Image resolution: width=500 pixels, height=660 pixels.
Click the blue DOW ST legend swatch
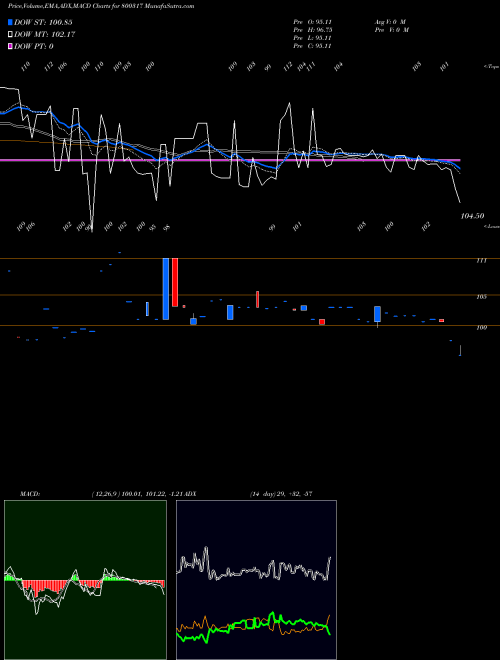(11, 22)
